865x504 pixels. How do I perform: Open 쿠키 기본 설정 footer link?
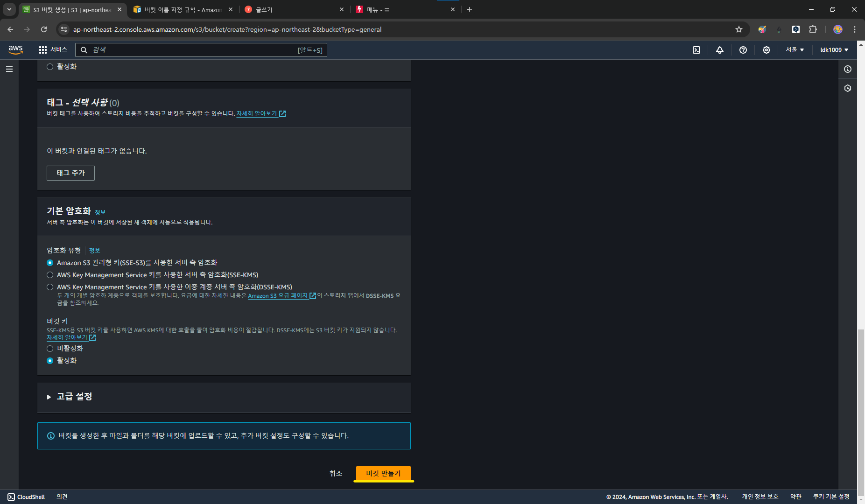coord(831,497)
